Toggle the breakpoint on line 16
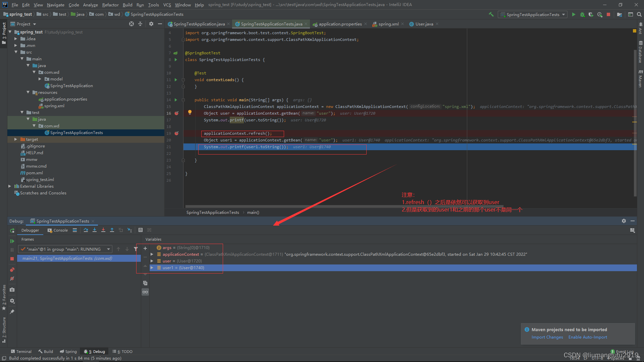The image size is (644, 362). pos(177,113)
